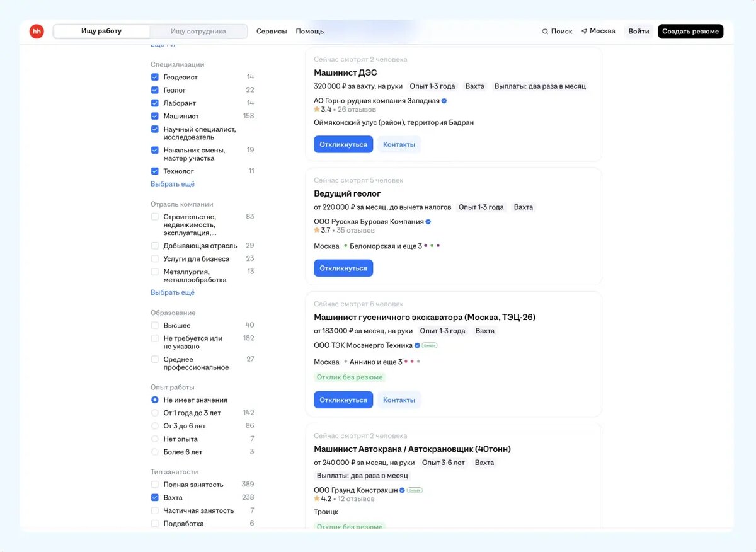Expand Выбрать ещё under Специализации

click(173, 184)
